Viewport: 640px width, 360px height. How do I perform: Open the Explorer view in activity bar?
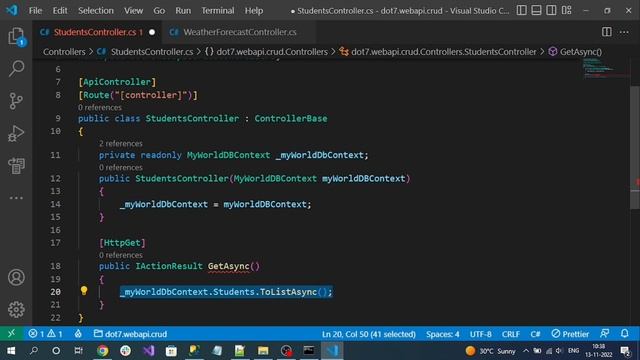coord(16,36)
